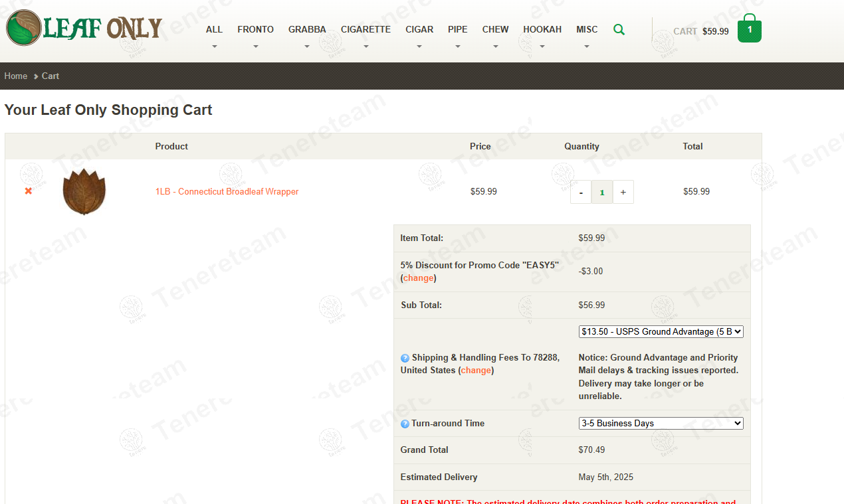844x504 pixels.
Task: Click the green shopping bag cart icon
Action: (749, 29)
